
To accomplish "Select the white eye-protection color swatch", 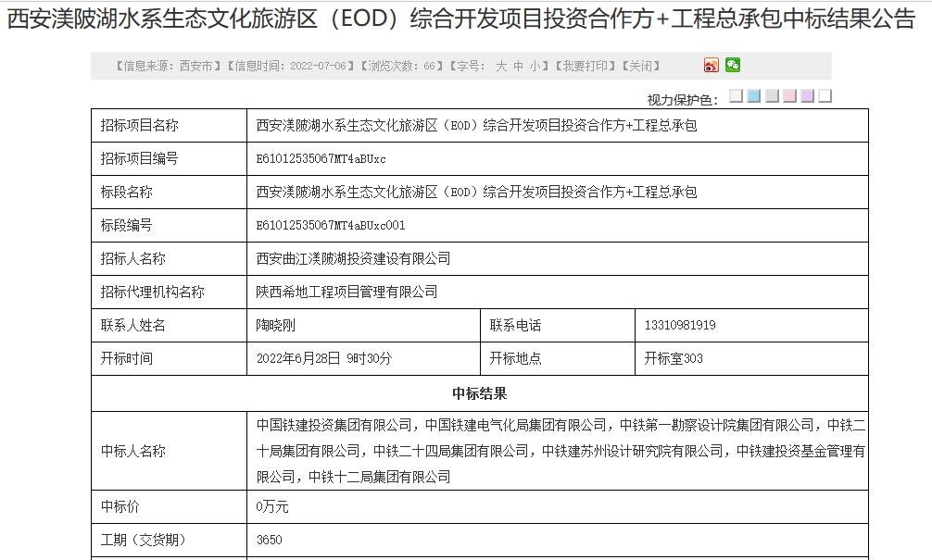I will pyautogui.click(x=825, y=96).
